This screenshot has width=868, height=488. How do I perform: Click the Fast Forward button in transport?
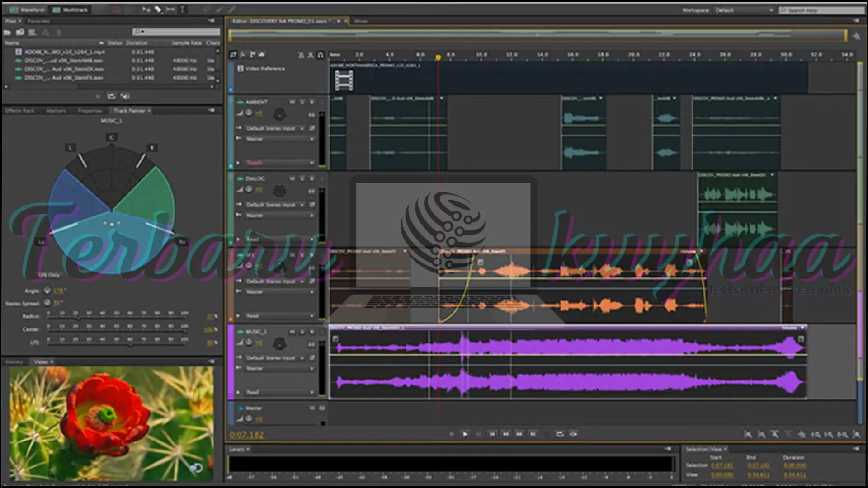pyautogui.click(x=519, y=434)
